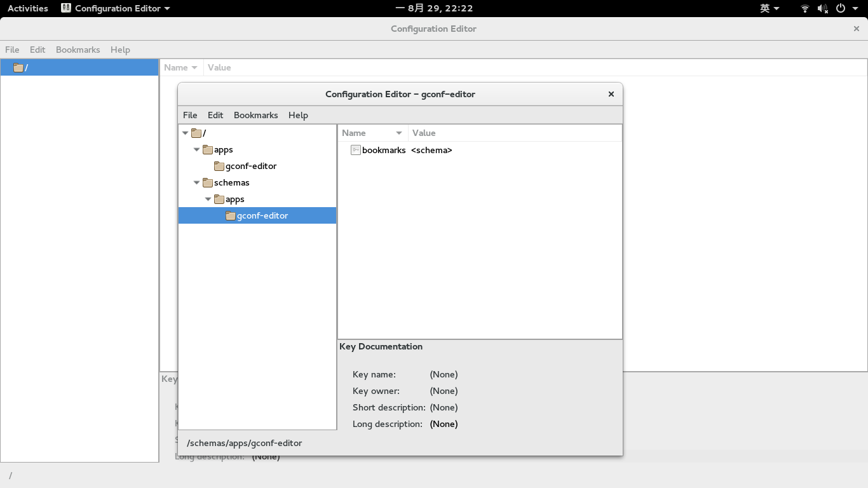
Task: Open the input language 英 dropdown
Action: pos(770,8)
